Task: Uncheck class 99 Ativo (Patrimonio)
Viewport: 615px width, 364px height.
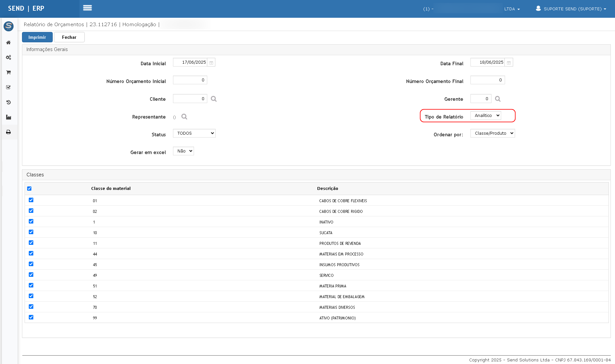Action: (x=31, y=317)
